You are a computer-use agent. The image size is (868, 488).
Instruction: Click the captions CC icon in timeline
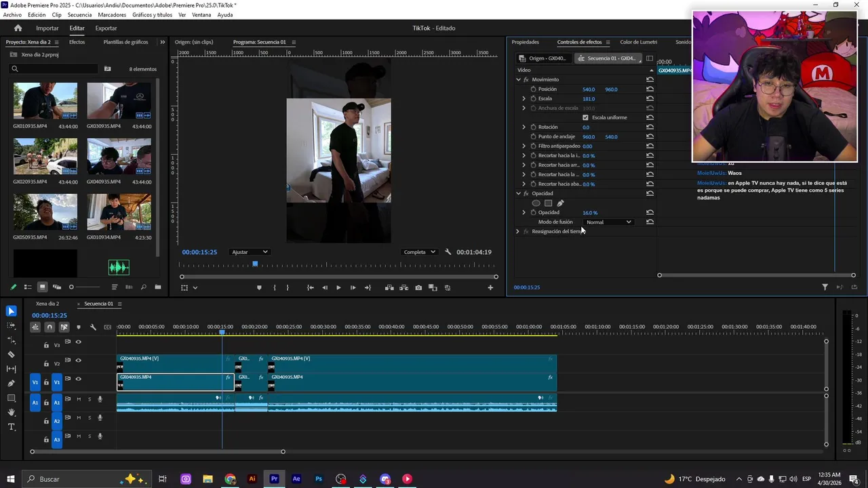tap(107, 327)
